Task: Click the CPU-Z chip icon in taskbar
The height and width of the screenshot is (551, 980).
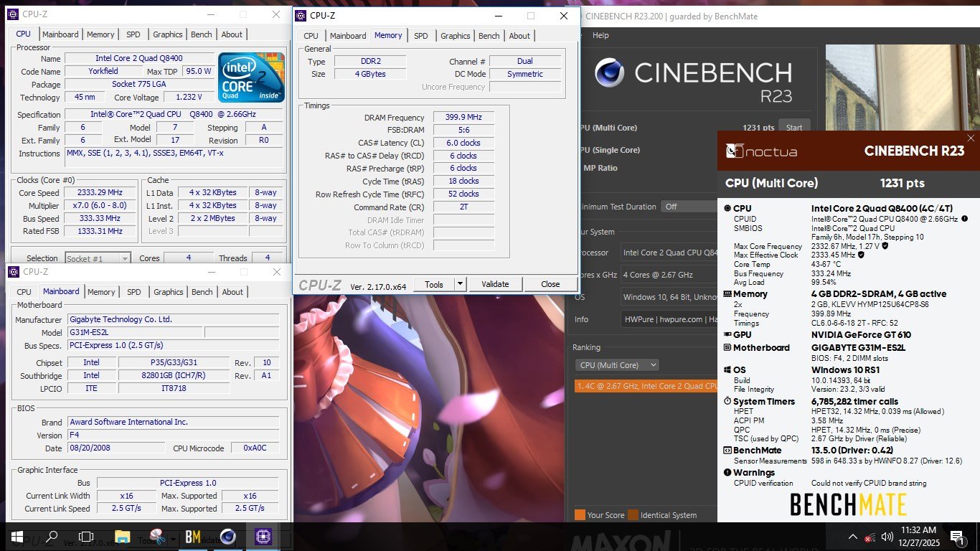Action: 263,537
